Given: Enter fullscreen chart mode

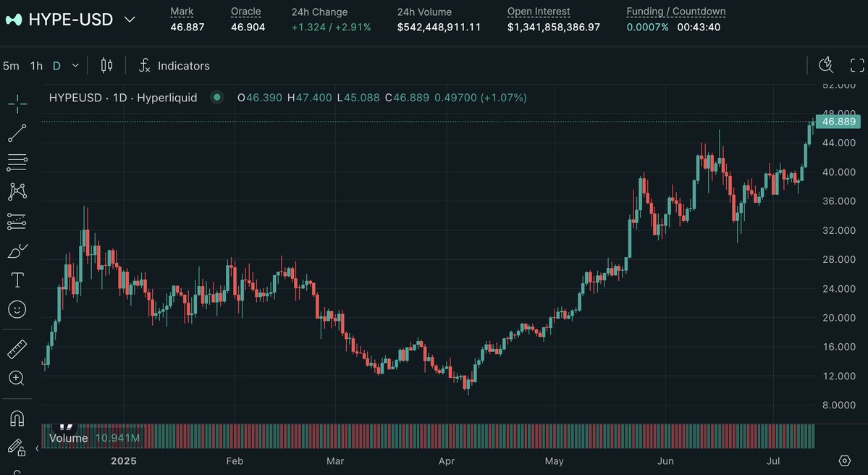Looking at the screenshot, I should pos(857,65).
